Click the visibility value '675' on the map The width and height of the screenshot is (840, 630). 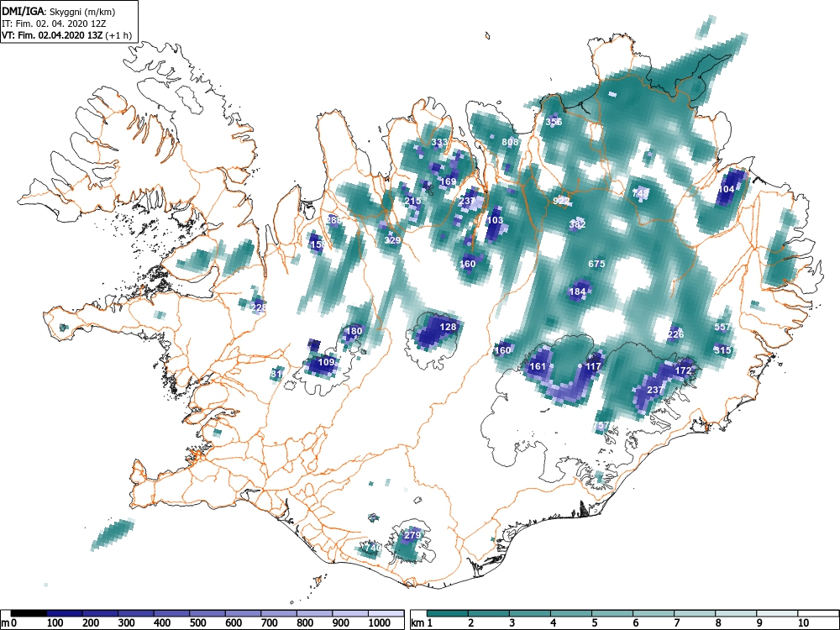596,264
